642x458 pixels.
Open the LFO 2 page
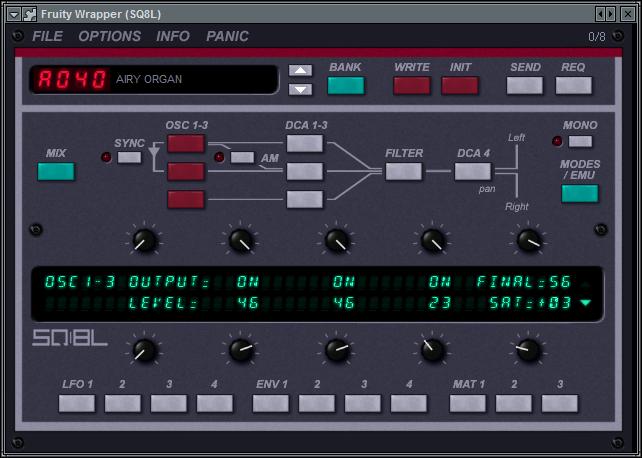point(123,404)
